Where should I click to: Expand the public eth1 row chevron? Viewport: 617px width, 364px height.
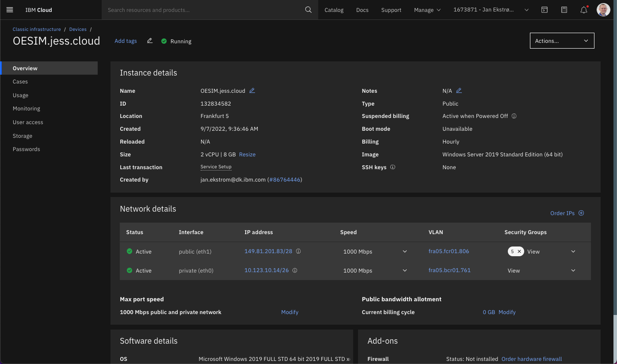click(x=573, y=251)
